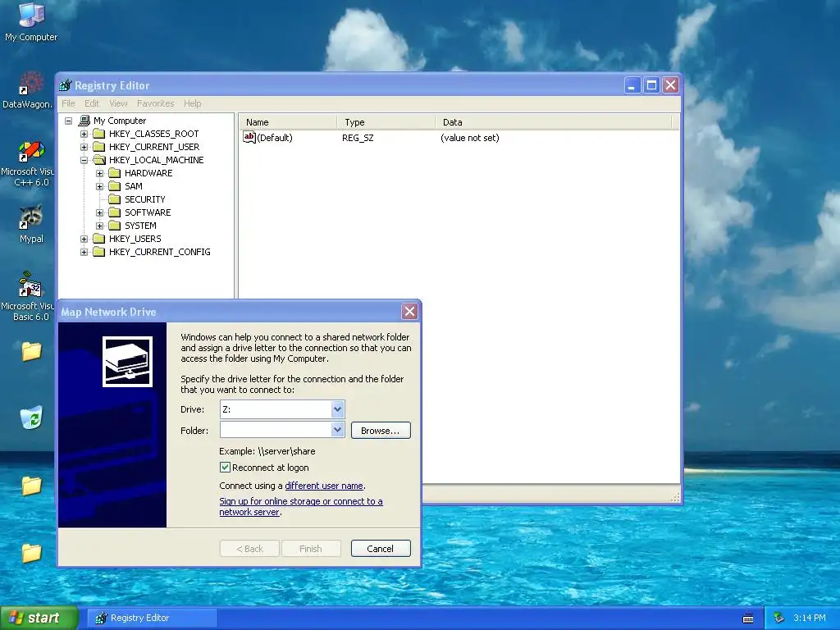Open the Folder path dropdown arrow
840x630 pixels.
(x=337, y=430)
